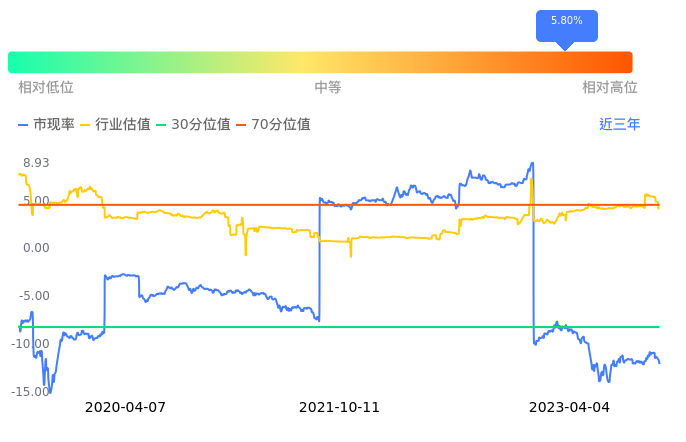Click the green 30分位值 legend line marker
Image resolution: width=686 pixels, height=442 pixels.
coord(162,125)
